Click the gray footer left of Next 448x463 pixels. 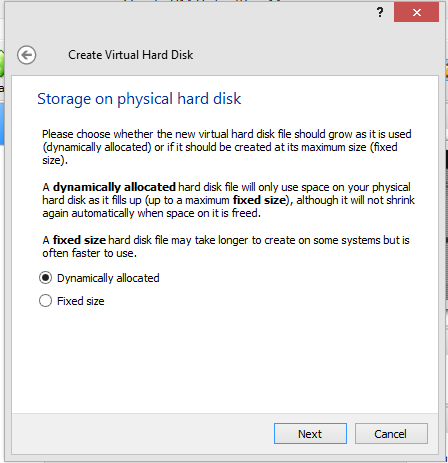tap(142, 434)
